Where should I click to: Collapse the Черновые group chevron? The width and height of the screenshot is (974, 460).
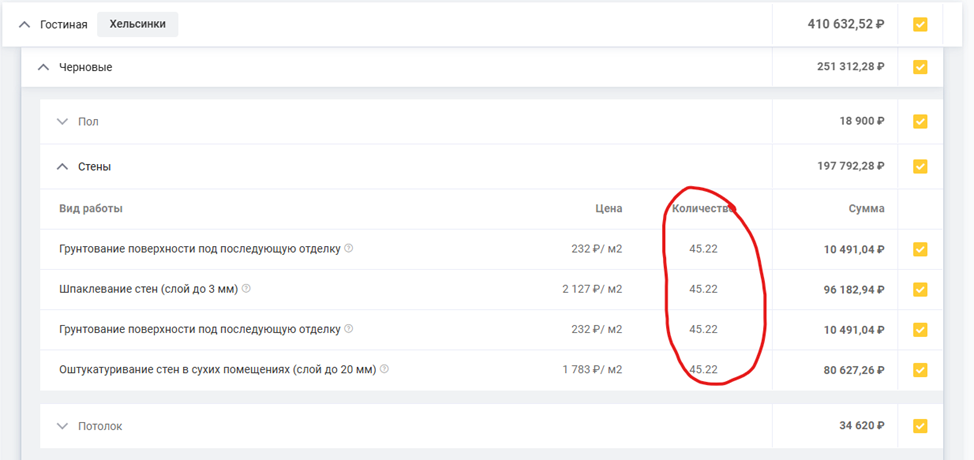[x=42, y=67]
